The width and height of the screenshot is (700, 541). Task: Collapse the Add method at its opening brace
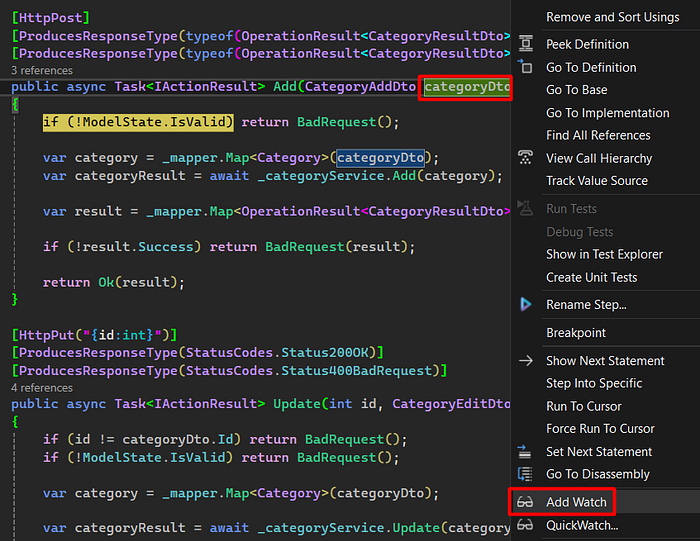pos(15,104)
